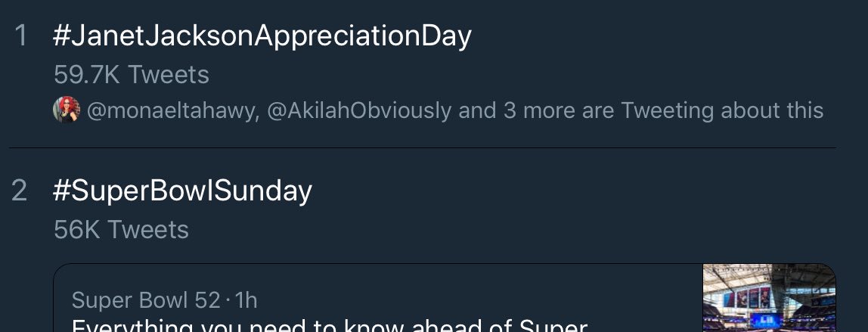868x332 pixels.
Task: Click "are Tweeting about this" text
Action: coord(721,110)
